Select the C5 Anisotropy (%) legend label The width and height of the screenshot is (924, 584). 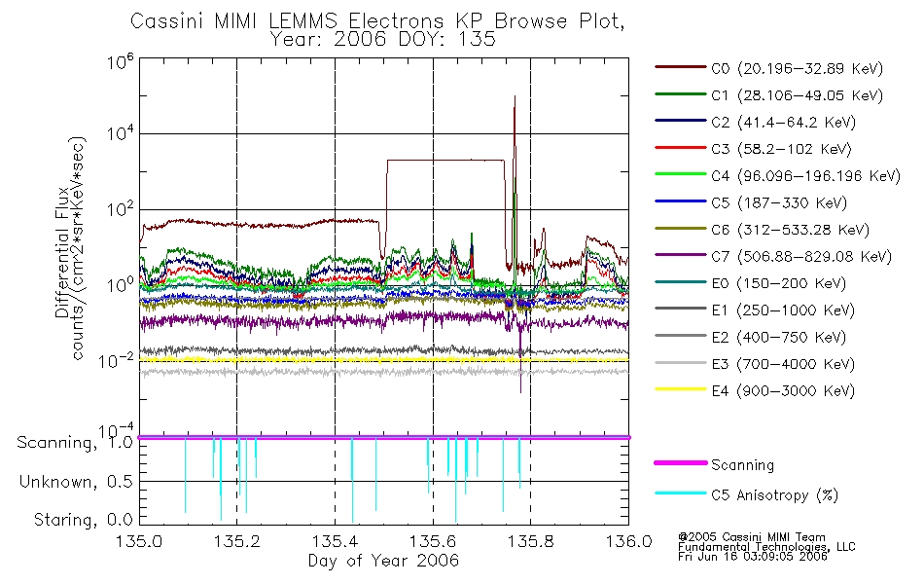pos(774,494)
